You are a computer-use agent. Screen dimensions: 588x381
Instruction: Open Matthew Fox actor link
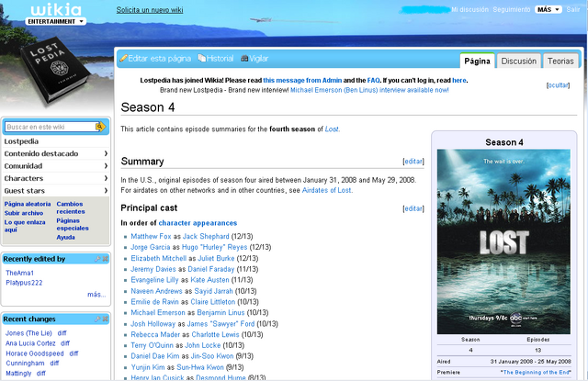(151, 236)
